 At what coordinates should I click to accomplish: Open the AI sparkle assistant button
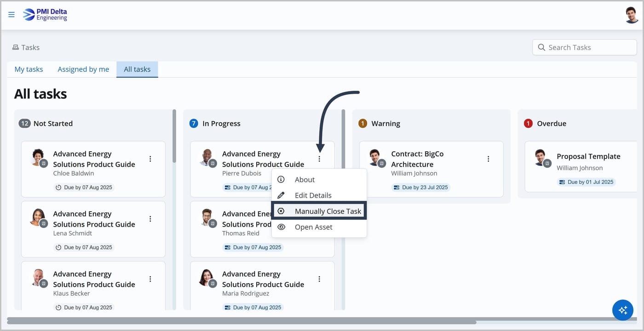tap(623, 310)
